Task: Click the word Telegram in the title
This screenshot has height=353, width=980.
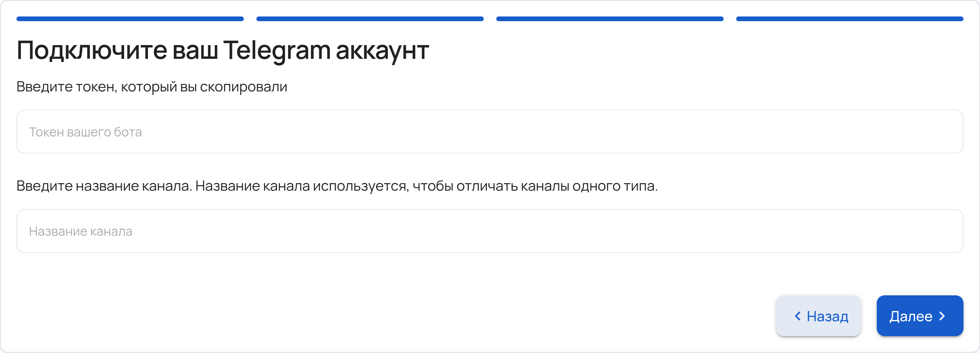Action: [277, 51]
